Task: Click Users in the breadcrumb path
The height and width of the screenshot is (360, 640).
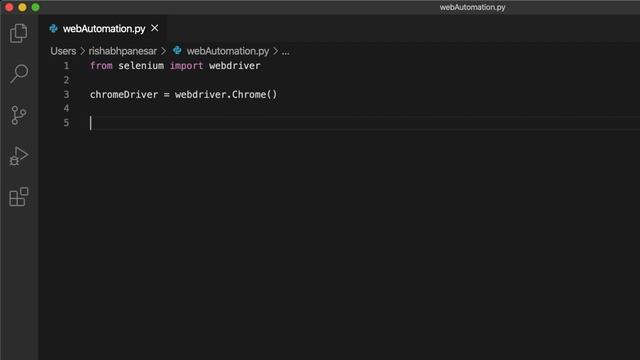Action: [x=63, y=51]
